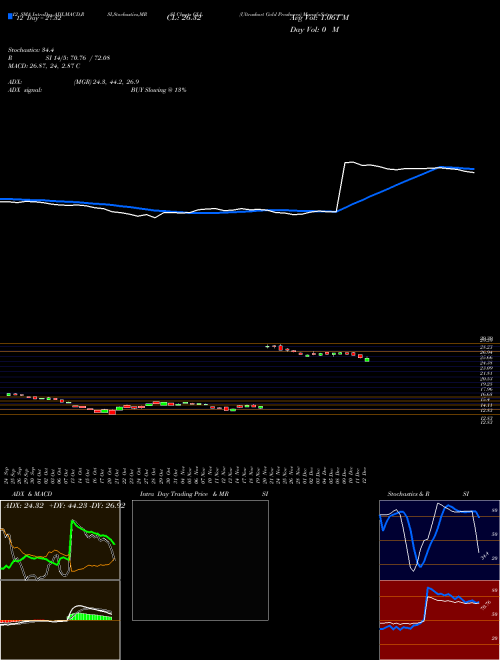Open the blue stochastics oscillator panel
Screen dimensions: 500x660
[x=439, y=540]
